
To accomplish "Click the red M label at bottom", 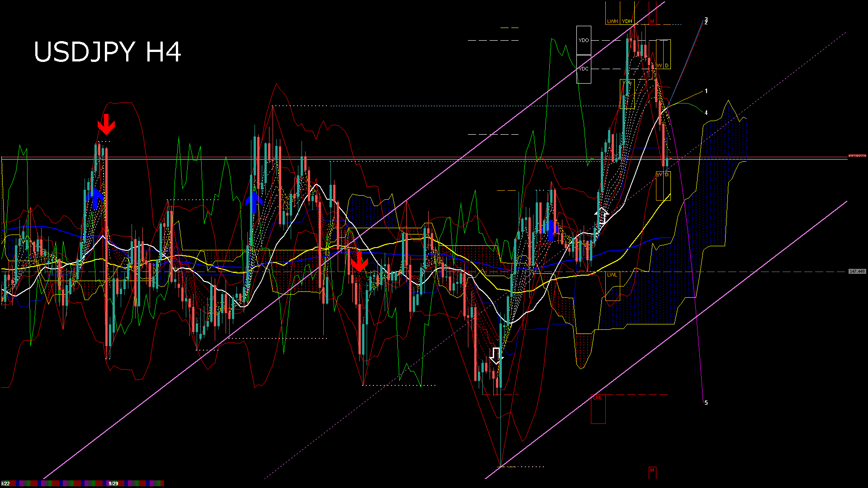I will tap(652, 470).
